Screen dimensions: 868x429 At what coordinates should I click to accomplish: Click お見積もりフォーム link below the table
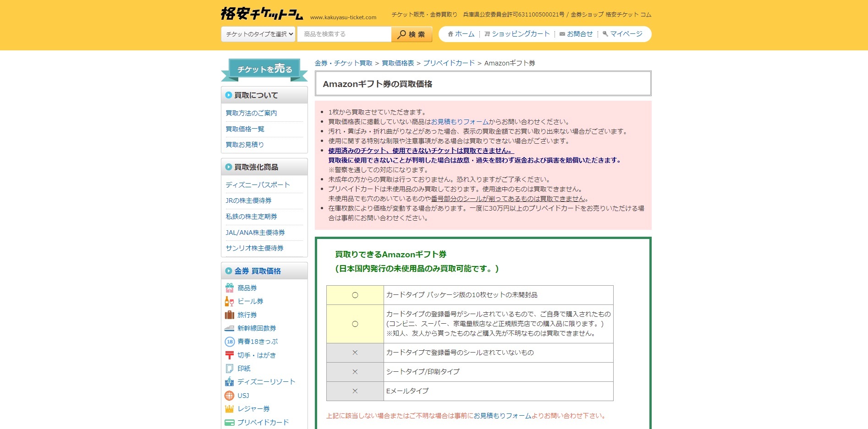point(502,416)
